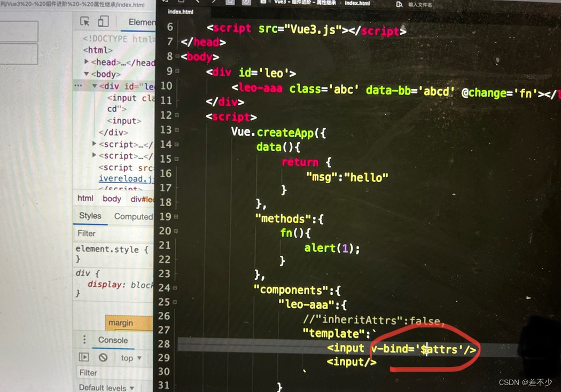The width and height of the screenshot is (561, 392).
Task: Click line number 10 in the editor gutter
Action: (x=166, y=86)
